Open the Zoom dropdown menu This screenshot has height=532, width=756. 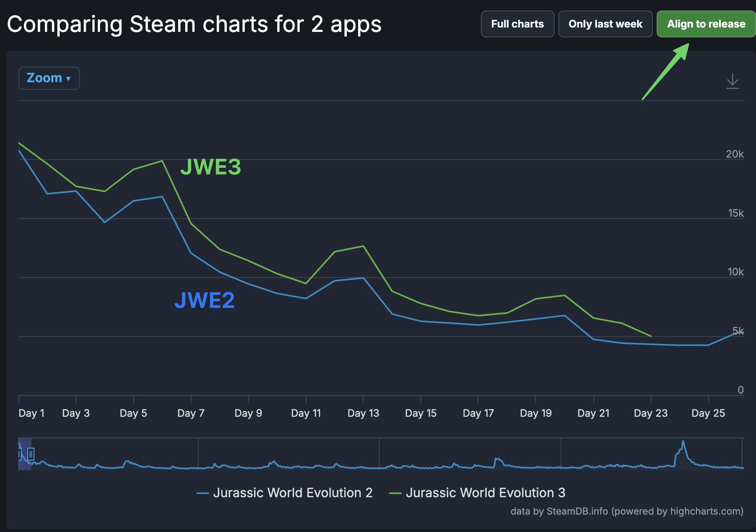(49, 78)
